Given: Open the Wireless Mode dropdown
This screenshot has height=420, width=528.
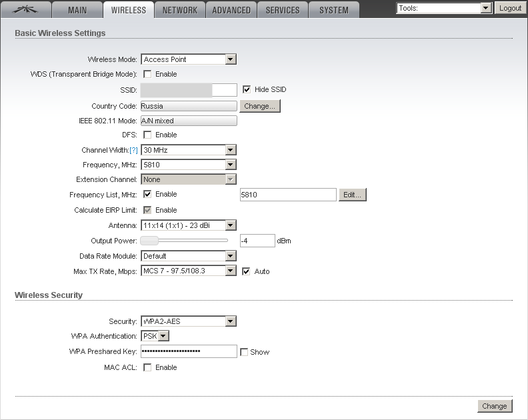Looking at the screenshot, I should coord(189,59).
